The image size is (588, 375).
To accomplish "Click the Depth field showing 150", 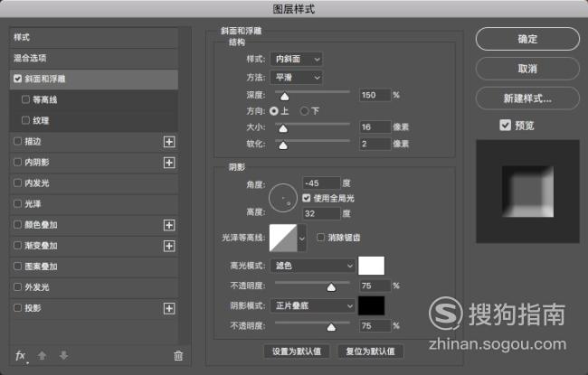I will coord(375,95).
